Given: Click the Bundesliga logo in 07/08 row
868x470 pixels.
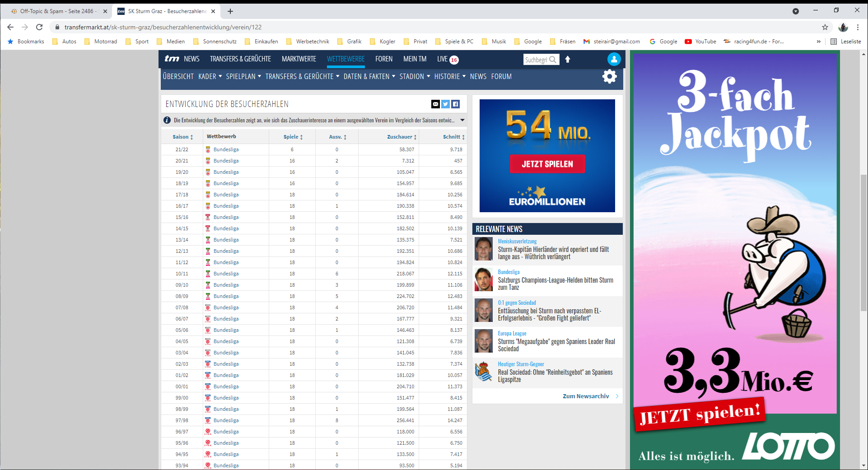Looking at the screenshot, I should (208, 307).
